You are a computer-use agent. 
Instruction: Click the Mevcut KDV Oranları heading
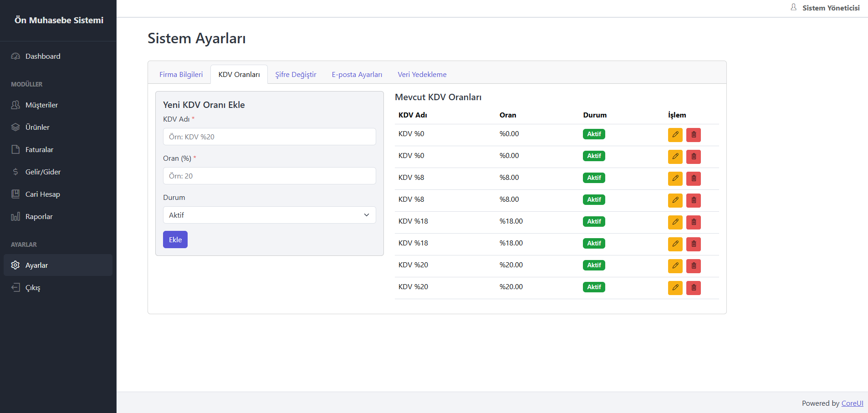pos(438,97)
